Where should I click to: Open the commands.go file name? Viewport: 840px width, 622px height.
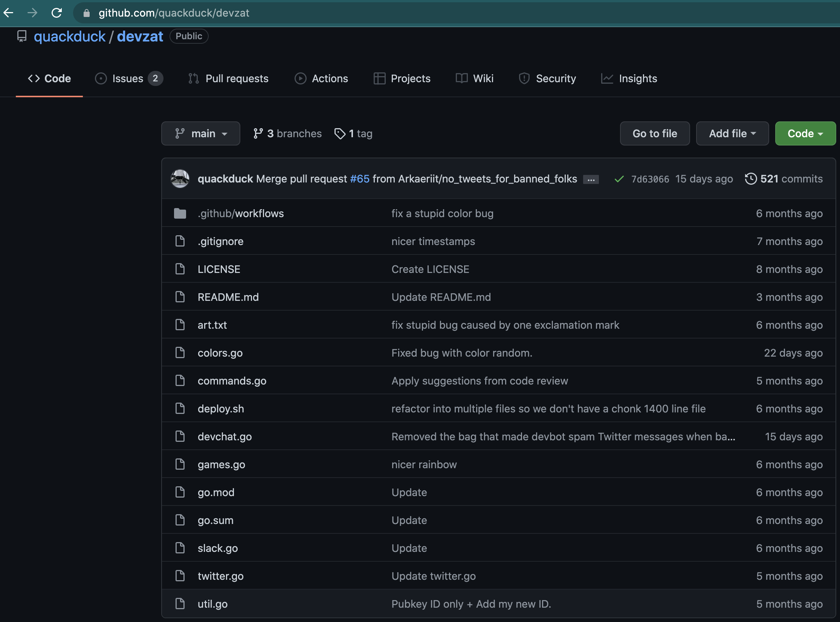tap(232, 381)
